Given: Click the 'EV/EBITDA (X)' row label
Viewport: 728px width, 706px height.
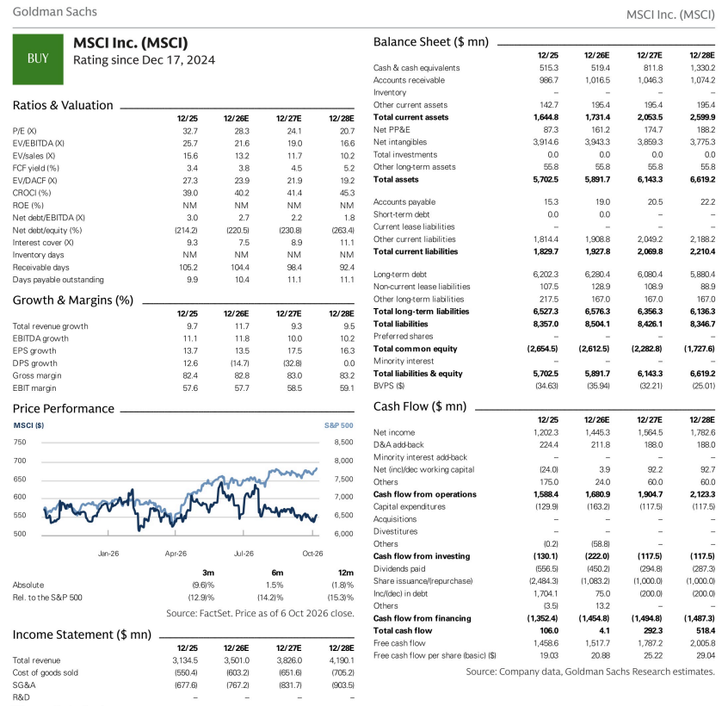Looking at the screenshot, I should pos(39,144).
